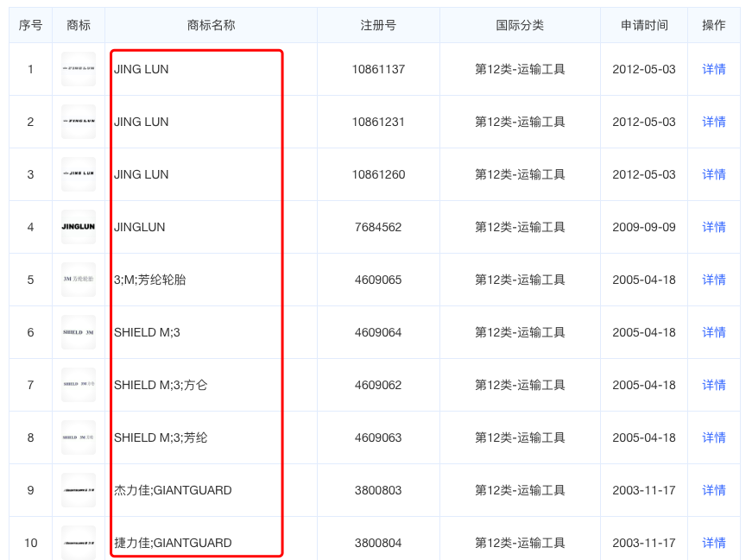Select registration number 3800803

[x=378, y=490]
